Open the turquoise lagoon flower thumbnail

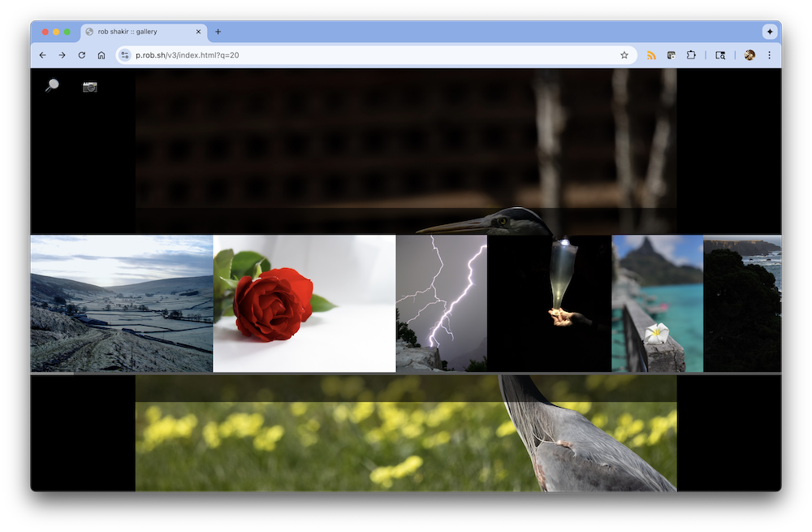click(x=658, y=304)
